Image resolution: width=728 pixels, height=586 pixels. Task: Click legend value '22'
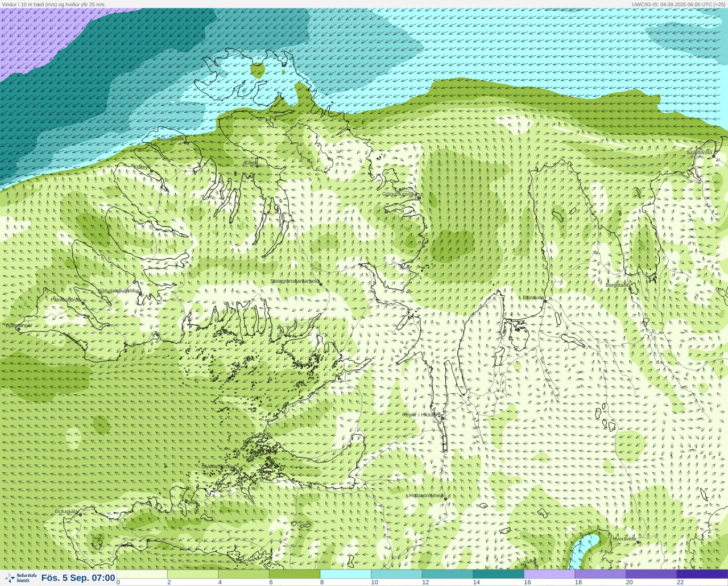pos(680,583)
